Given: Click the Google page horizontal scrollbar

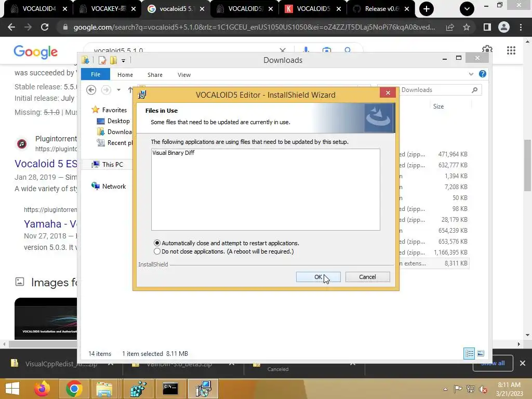Looking at the screenshot, I should pos(43,344).
